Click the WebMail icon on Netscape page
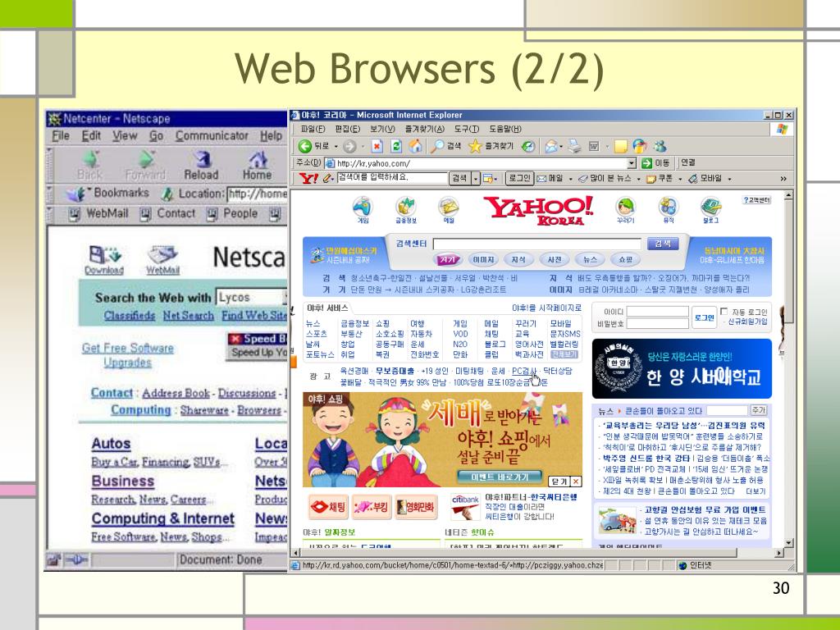Image resolution: width=840 pixels, height=630 pixels. coord(163,255)
